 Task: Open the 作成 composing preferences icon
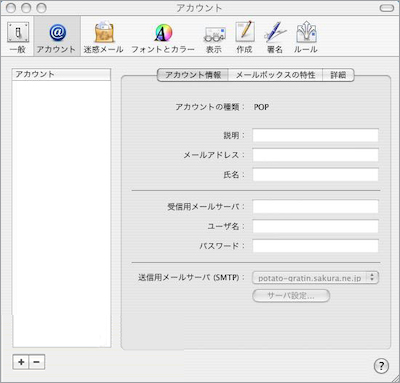(x=244, y=37)
